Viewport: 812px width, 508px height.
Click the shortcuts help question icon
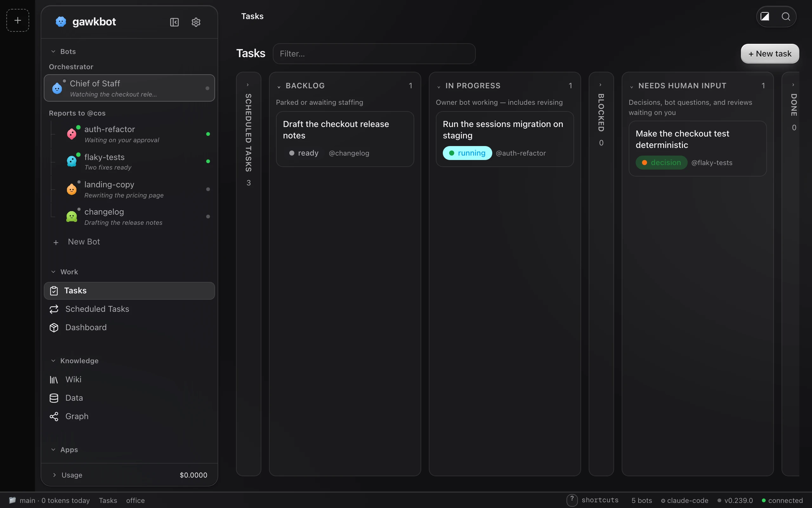(572, 500)
